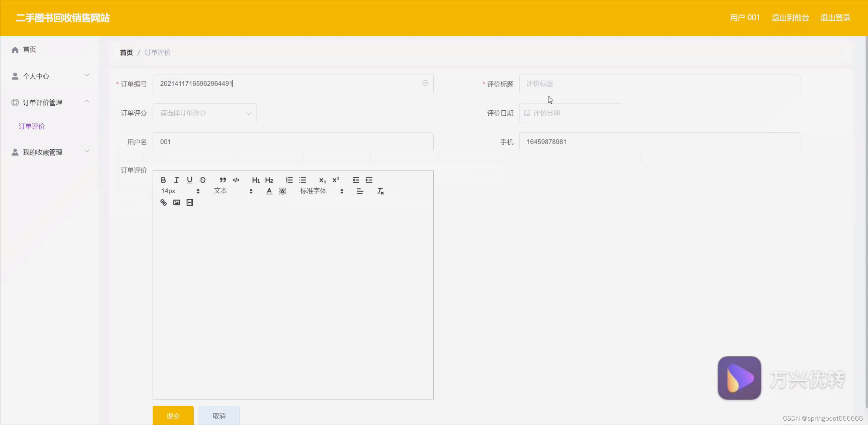Open the 首页 sidebar menu item
The image size is (868, 425).
[x=29, y=50]
